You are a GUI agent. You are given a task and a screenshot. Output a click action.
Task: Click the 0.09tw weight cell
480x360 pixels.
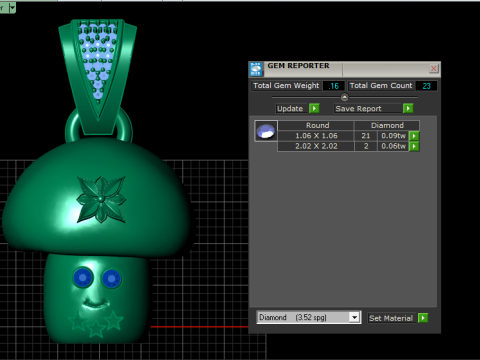[x=393, y=136]
